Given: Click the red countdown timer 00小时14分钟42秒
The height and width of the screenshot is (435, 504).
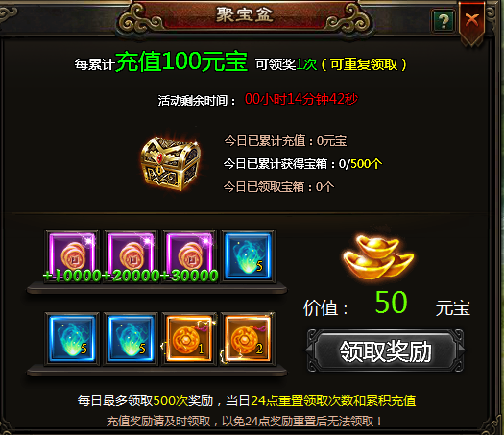Looking at the screenshot, I should click(x=301, y=99).
